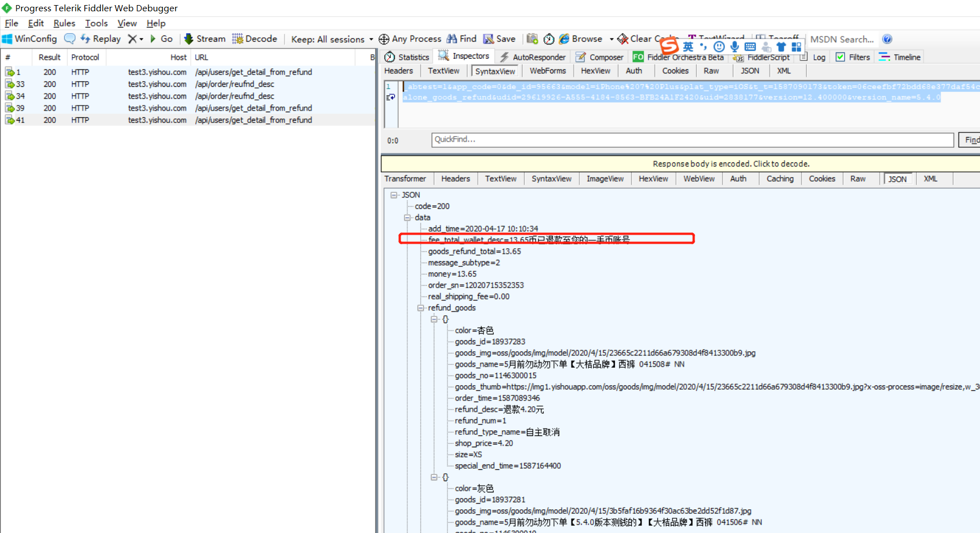Collapse the second refund_goods object with color=灰色
Screen dimensions: 980x533
tap(434, 477)
